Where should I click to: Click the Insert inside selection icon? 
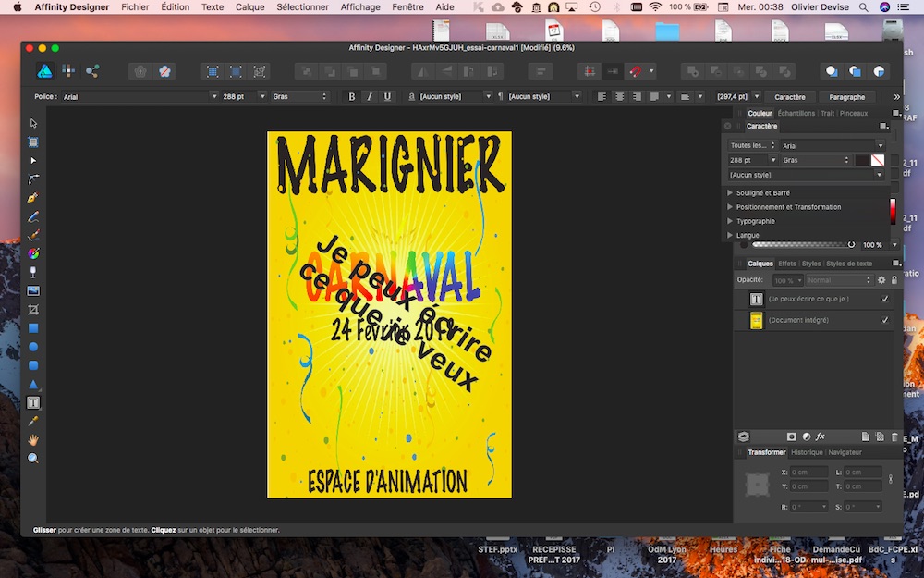pos(879,71)
